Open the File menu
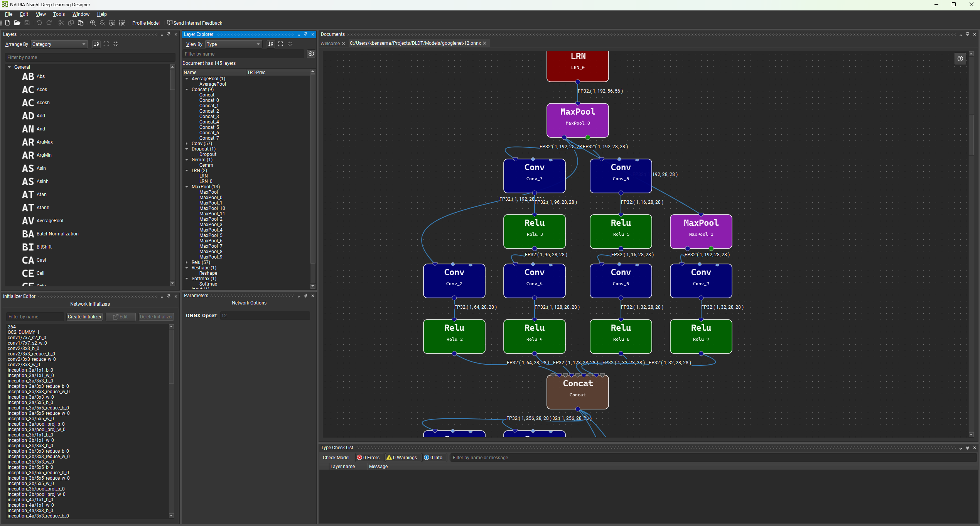 8,14
